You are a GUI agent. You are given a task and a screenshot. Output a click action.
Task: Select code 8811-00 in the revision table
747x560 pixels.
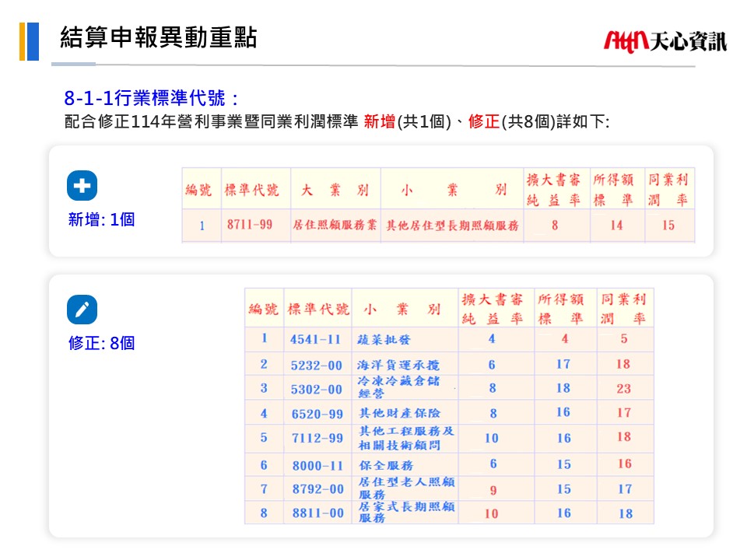tap(316, 513)
